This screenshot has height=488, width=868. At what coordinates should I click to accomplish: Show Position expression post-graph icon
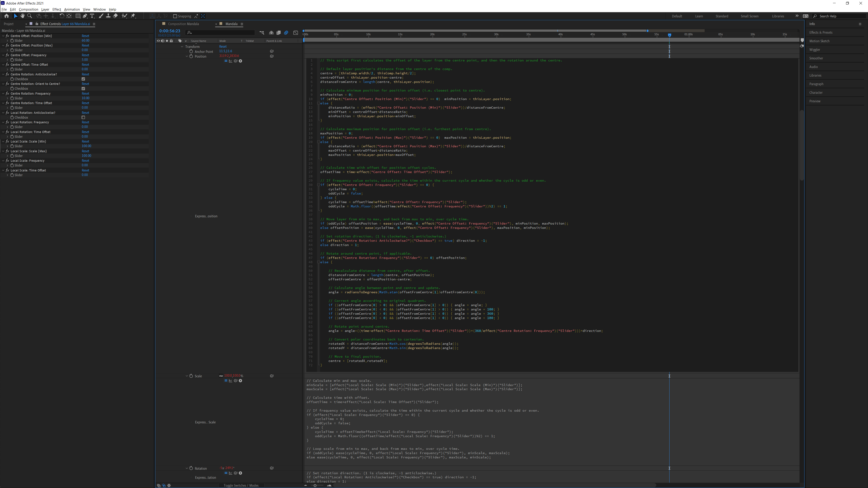click(x=231, y=61)
